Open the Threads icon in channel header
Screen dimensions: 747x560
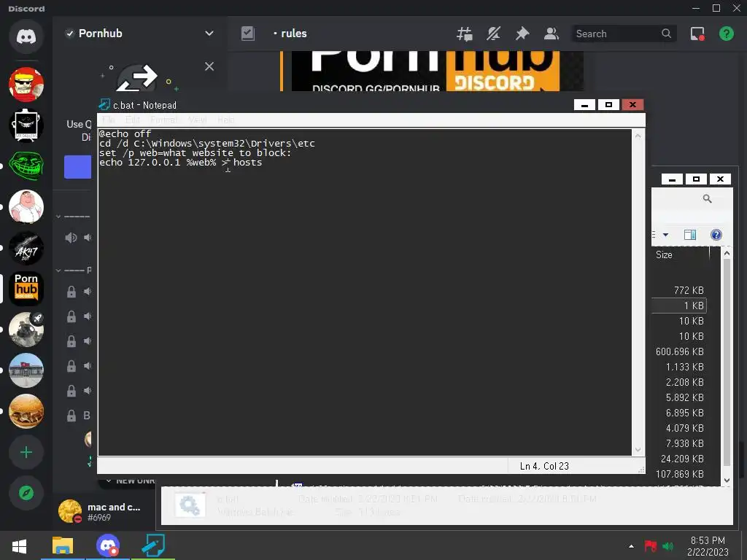coord(465,34)
